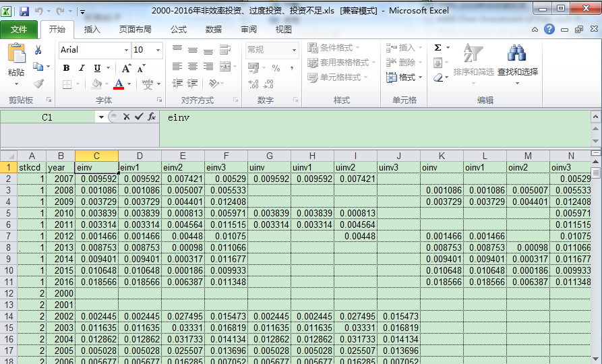Select the Format Painter brush
602x364 pixels.
pos(38,84)
